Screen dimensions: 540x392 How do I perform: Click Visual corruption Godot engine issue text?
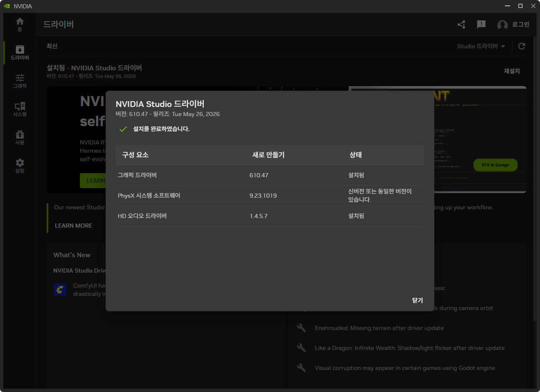pyautogui.click(x=405, y=368)
